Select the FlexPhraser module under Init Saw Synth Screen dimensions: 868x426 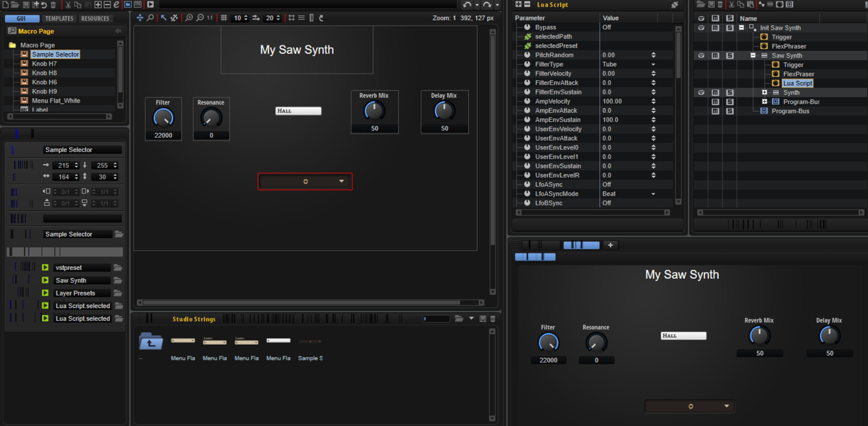tap(789, 46)
